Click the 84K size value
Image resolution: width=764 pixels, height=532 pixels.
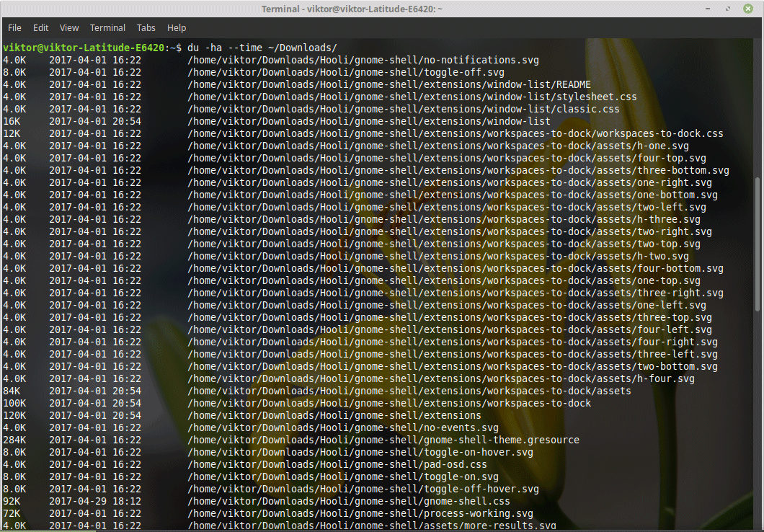coord(12,391)
